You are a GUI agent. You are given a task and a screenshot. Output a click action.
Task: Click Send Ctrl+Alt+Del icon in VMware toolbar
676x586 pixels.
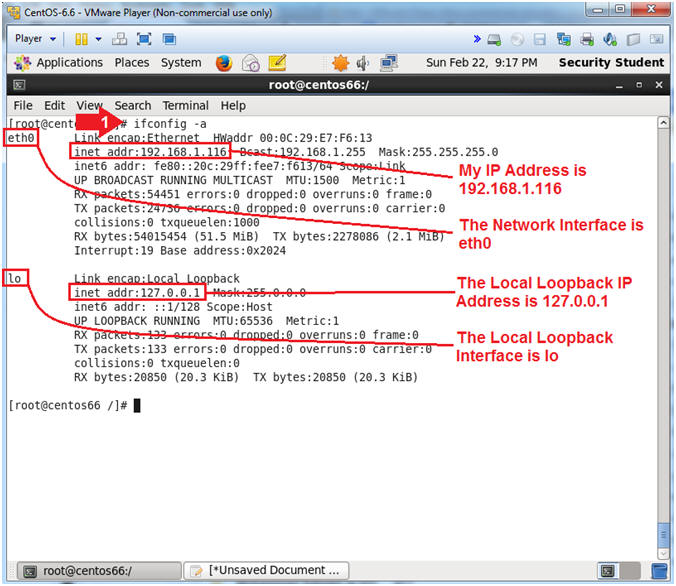(119, 39)
